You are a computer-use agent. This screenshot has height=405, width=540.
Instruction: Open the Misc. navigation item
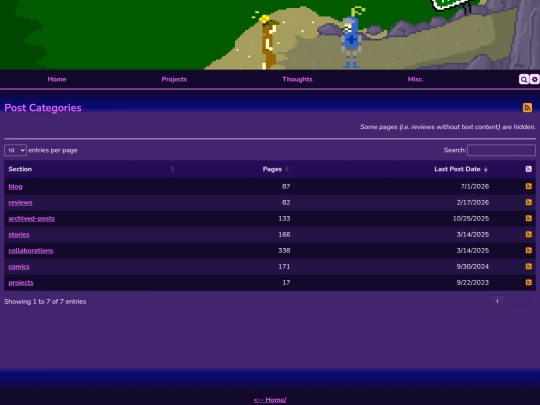(x=415, y=79)
